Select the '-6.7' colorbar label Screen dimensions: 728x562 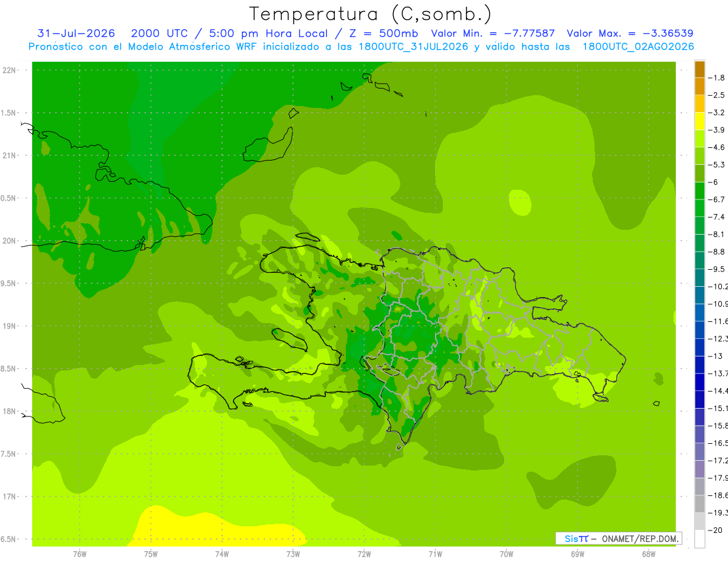coord(716,199)
